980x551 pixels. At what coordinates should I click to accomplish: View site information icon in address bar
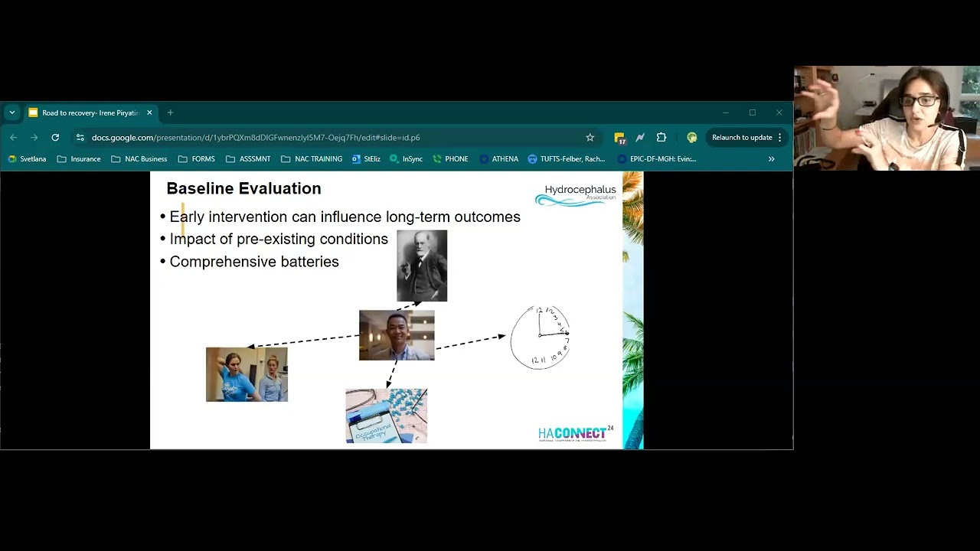pyautogui.click(x=80, y=138)
